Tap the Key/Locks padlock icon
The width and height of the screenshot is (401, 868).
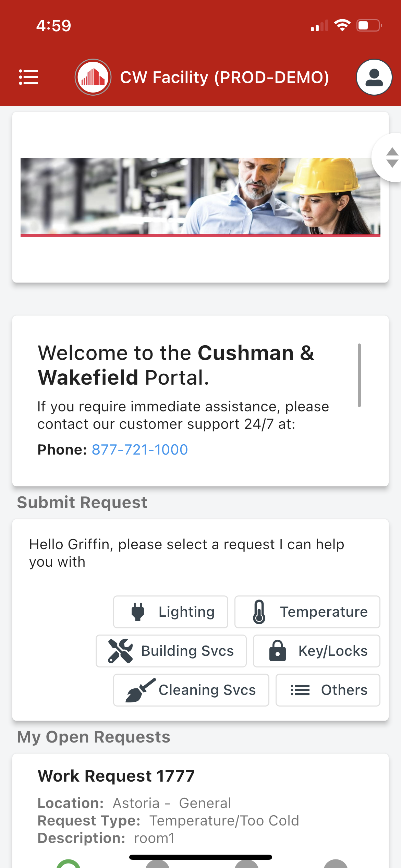click(x=278, y=651)
